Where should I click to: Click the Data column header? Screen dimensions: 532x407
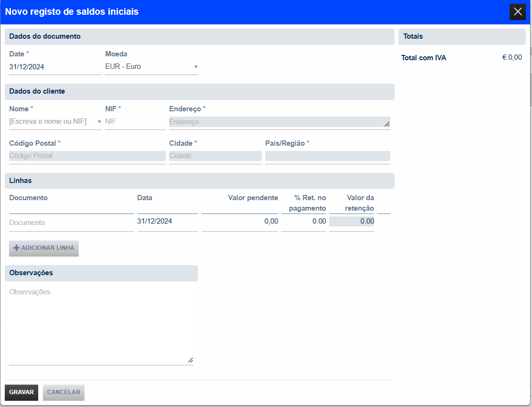145,198
